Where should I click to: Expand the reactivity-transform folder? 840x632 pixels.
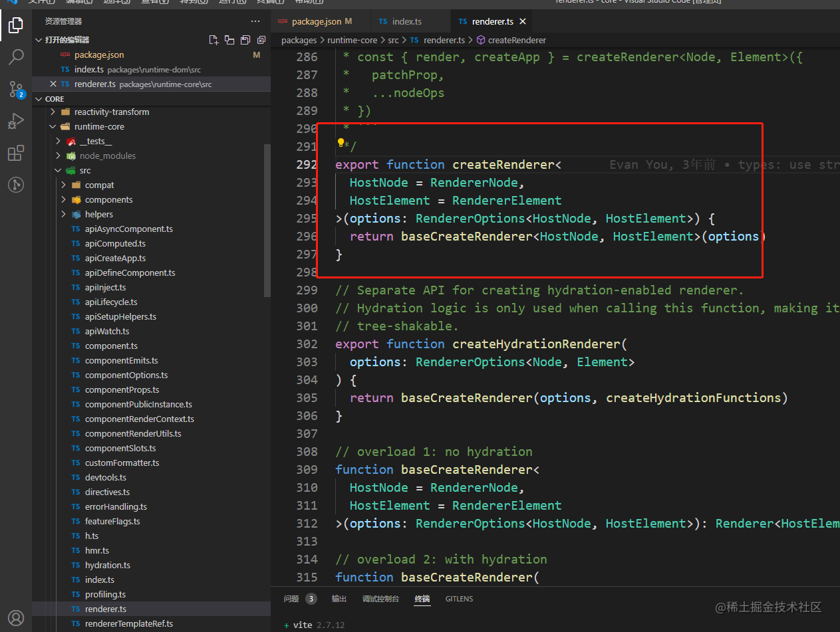pyautogui.click(x=53, y=112)
